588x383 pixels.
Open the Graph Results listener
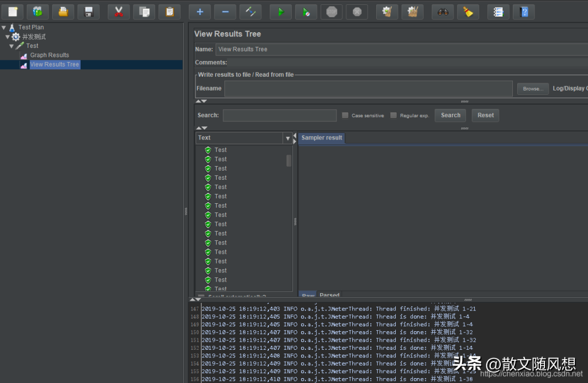click(x=50, y=55)
